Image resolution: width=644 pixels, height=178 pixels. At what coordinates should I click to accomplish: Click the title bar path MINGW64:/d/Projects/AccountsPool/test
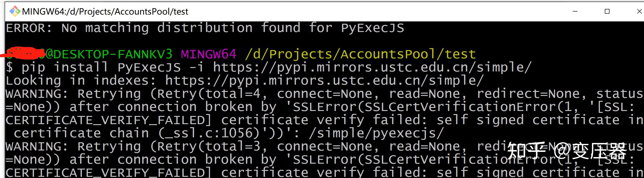click(105, 12)
